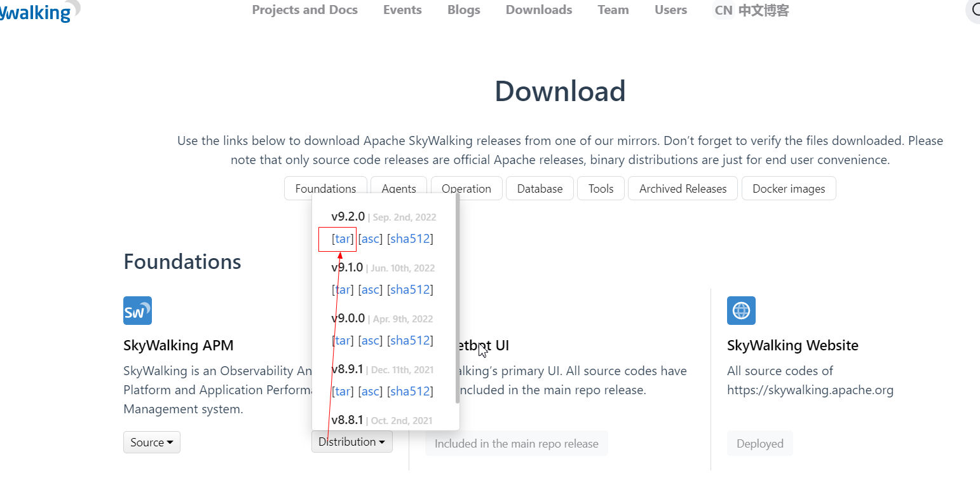
Task: Download v9.0.0 tar file
Action: [343, 340]
